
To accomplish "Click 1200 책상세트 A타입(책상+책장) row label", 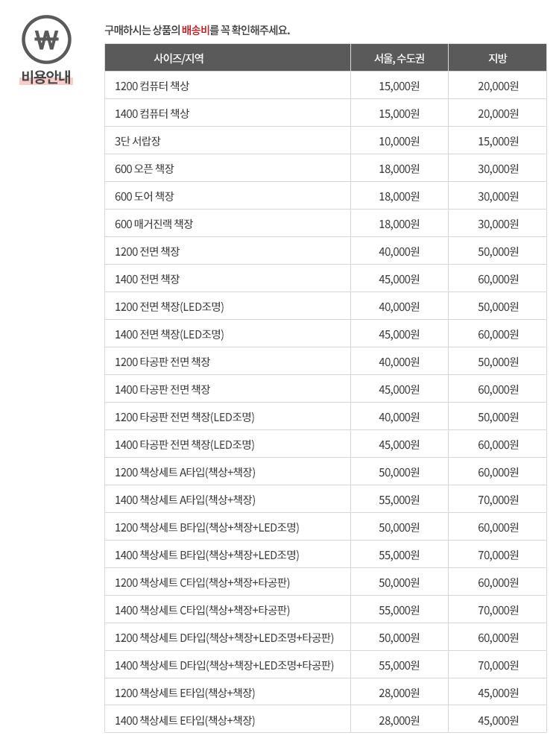I will (185, 472).
